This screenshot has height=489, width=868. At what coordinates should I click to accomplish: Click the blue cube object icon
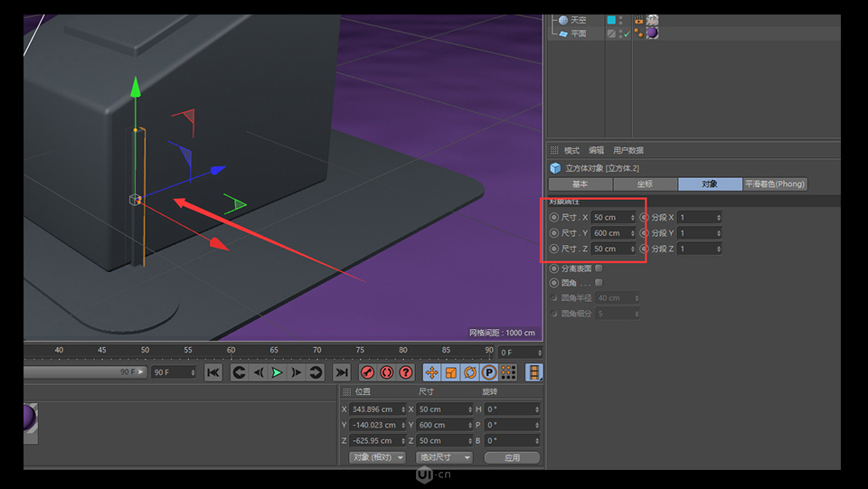[x=555, y=168]
